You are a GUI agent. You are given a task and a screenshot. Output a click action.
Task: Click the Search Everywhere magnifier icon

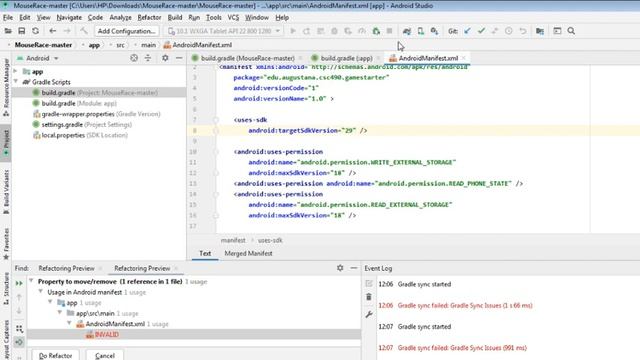point(571,31)
